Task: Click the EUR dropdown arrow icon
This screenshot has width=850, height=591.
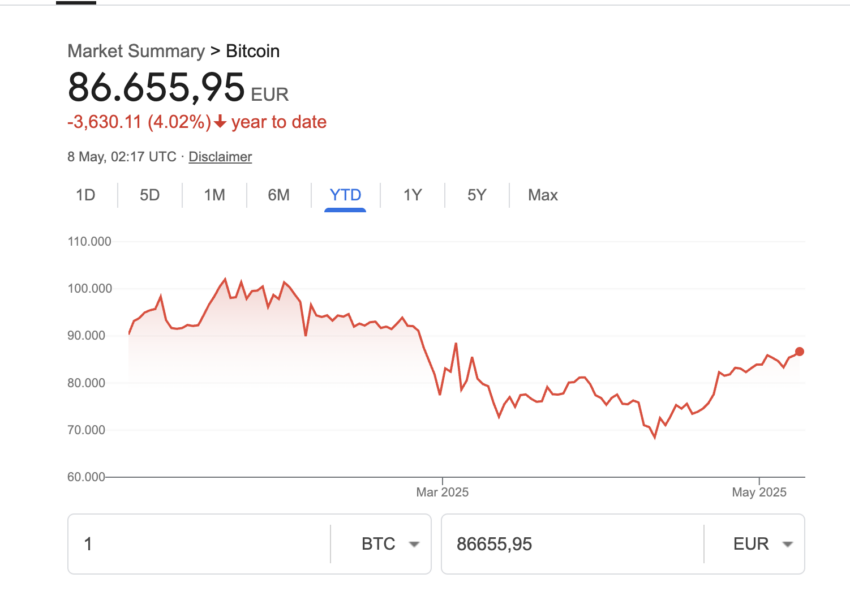Action: point(788,544)
